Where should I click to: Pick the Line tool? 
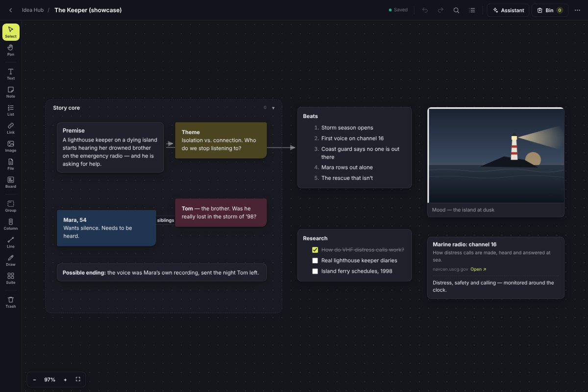[11, 242]
